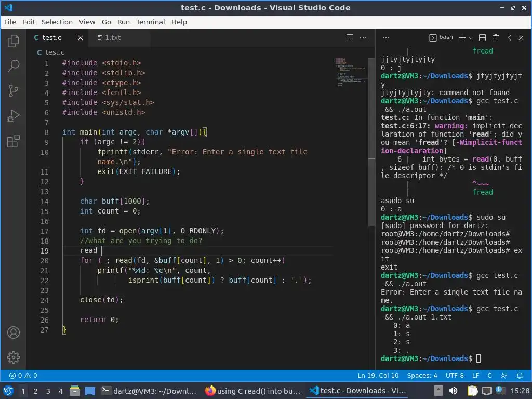Click the 'close(fd);' code line
Screen dimensions: 532x399
[x=101, y=300]
